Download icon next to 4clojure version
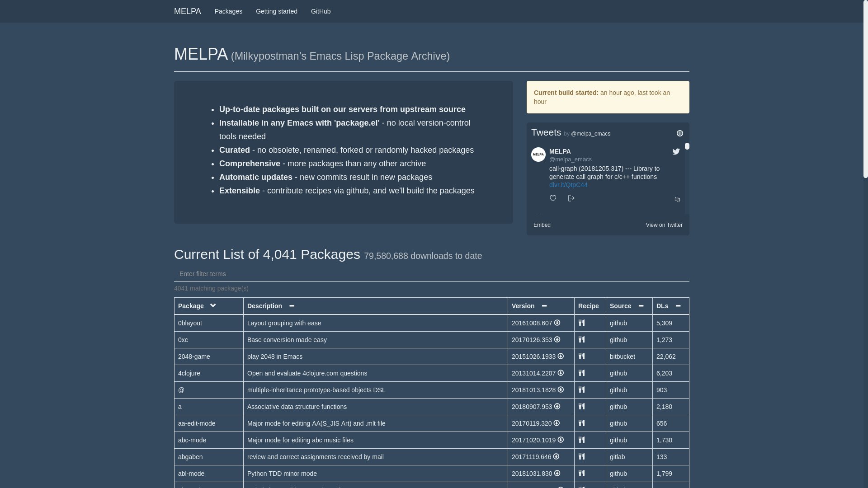The height and width of the screenshot is (488, 868). coord(561,373)
